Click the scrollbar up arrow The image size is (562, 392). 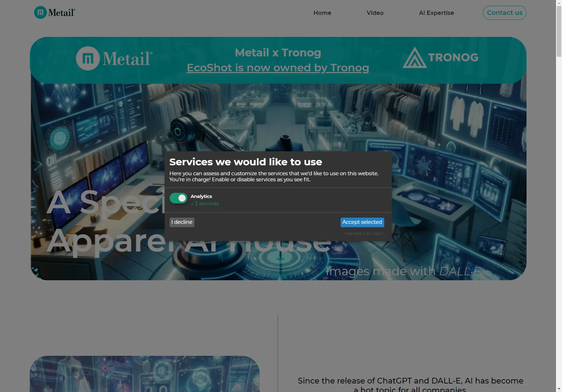[559, 3]
